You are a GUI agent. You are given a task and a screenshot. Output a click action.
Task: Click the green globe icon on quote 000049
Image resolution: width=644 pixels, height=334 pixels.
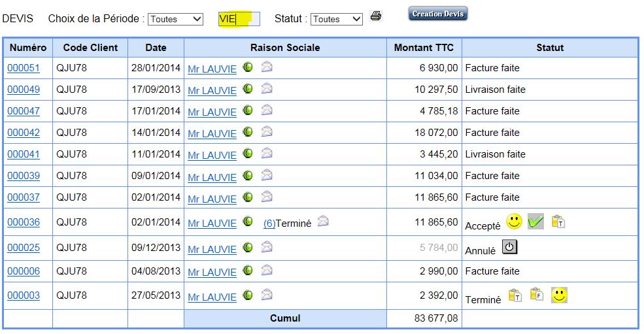click(x=248, y=88)
